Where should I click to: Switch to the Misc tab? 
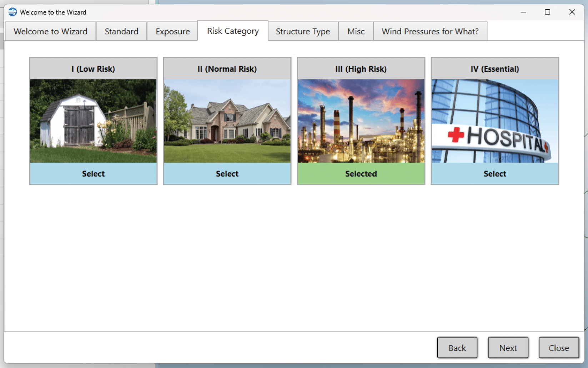point(356,31)
